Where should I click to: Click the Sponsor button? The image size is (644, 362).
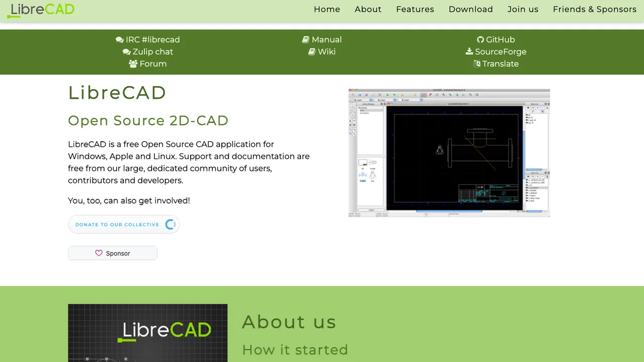pos(113,253)
